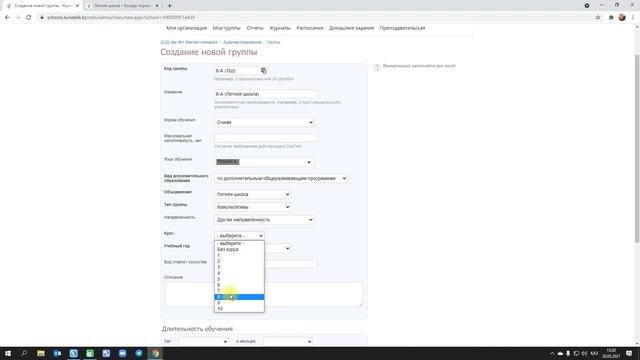Open the 'Летняя школа' association dropdown
This screenshot has width=640, height=360.
[x=253, y=194]
